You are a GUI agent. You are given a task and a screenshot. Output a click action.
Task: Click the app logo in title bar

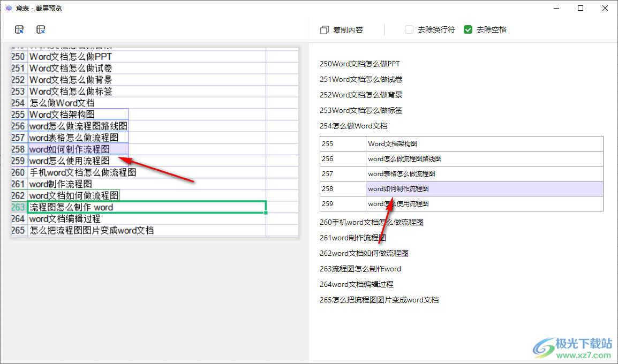[9, 8]
